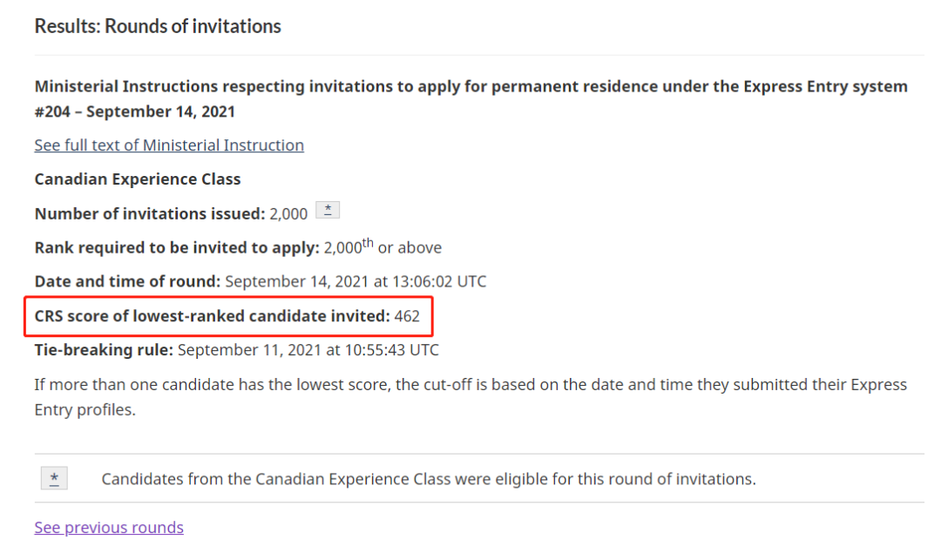Click the 'Tie-breaking rule' label
The image size is (941, 560).
(104, 350)
